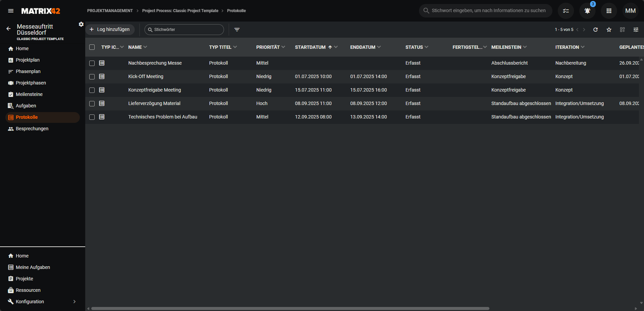Open the apps grid launcher
644x311 pixels.
(x=609, y=11)
